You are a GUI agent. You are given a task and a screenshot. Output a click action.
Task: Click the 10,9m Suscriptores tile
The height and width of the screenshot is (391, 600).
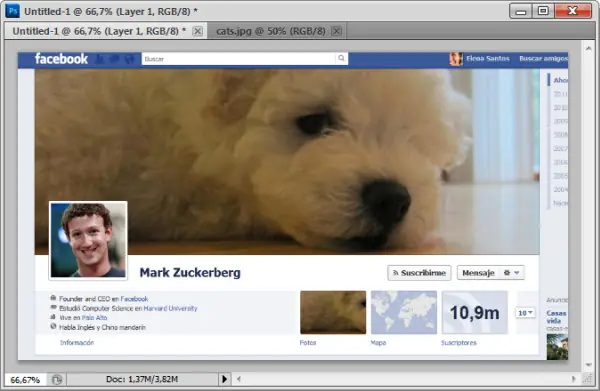474,312
